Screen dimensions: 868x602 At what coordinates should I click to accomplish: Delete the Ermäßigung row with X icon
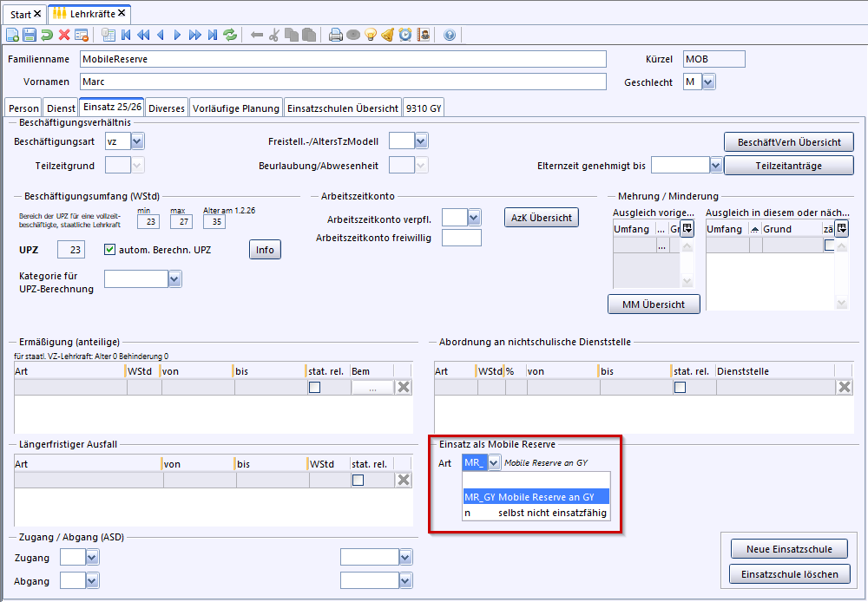point(404,388)
